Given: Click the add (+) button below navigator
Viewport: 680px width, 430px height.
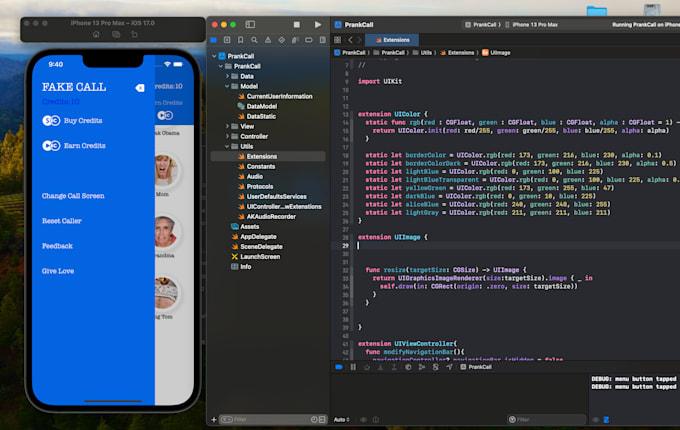Looking at the screenshot, I should point(215,420).
